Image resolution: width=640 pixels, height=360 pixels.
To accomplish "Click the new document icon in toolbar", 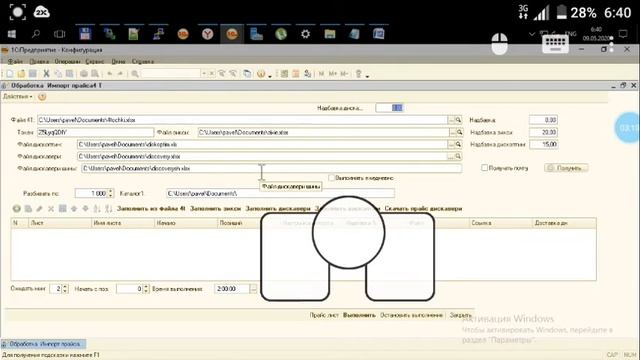I will 10,74.
